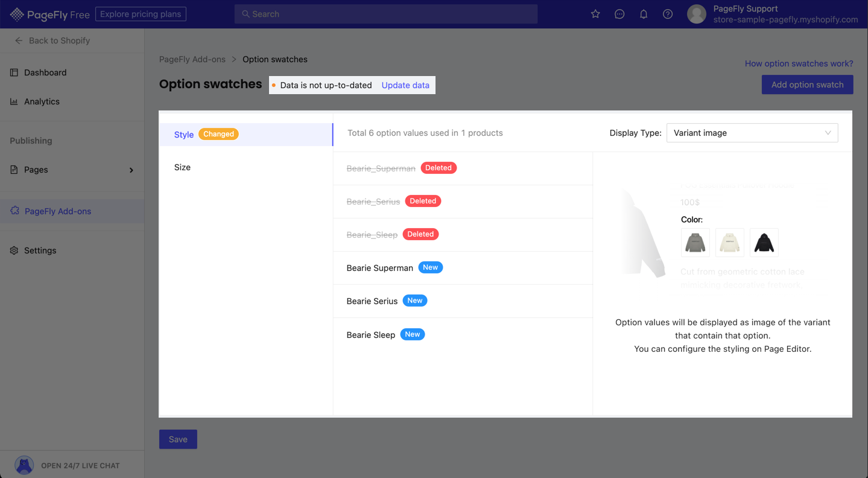This screenshot has width=868, height=478.
Task: Click the Display Type dropdown arrow
Action: (828, 133)
